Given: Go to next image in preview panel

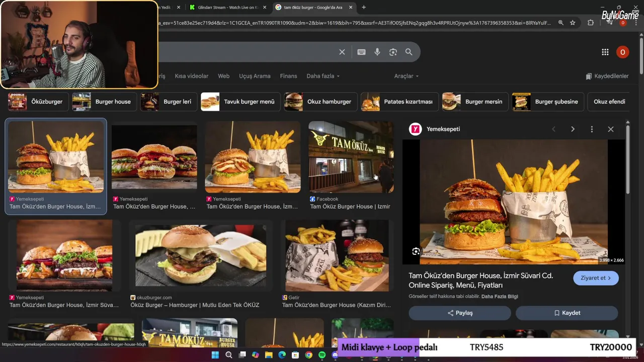Looking at the screenshot, I should 573,129.
